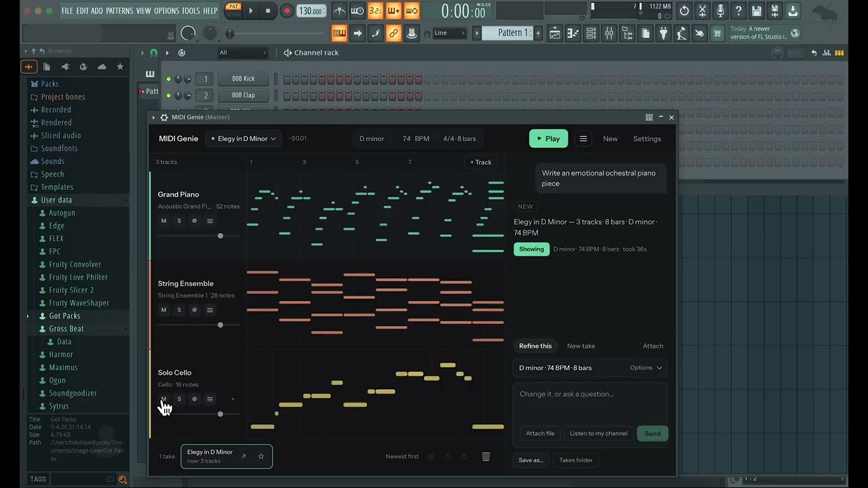The image size is (868, 488).
Task: Solo the Solo Cello track
Action: (179, 399)
